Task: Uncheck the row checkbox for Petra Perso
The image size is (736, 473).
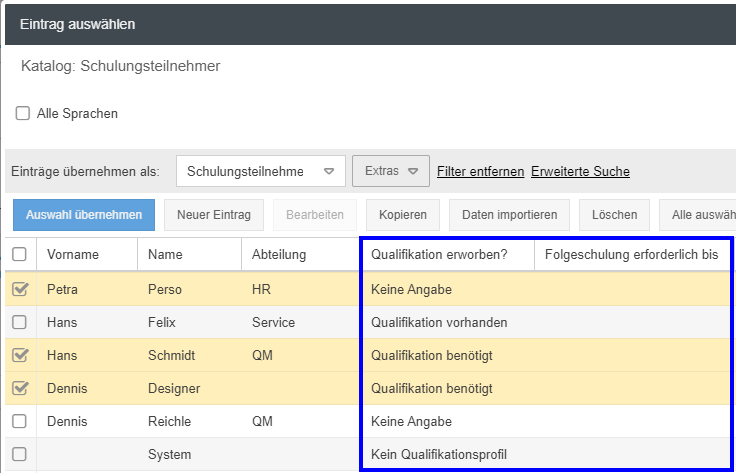Action: pos(20,290)
